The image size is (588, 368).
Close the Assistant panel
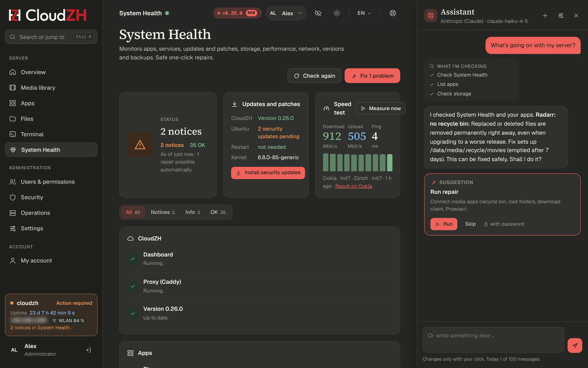click(576, 16)
